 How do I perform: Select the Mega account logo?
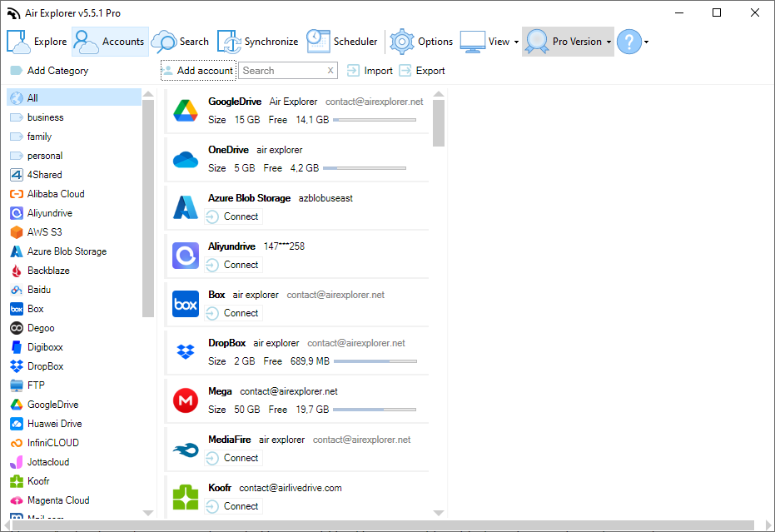coord(186,400)
